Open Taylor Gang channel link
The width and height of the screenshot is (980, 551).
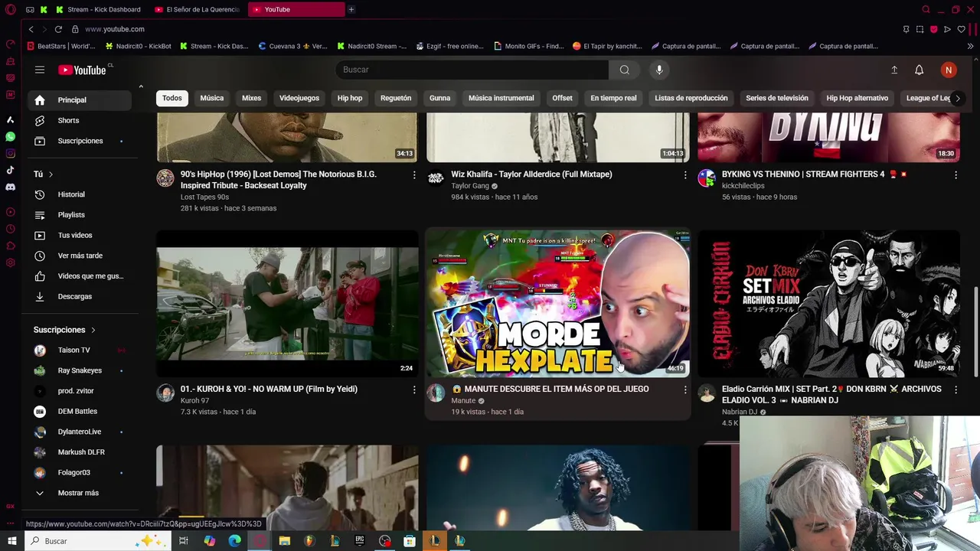470,186
